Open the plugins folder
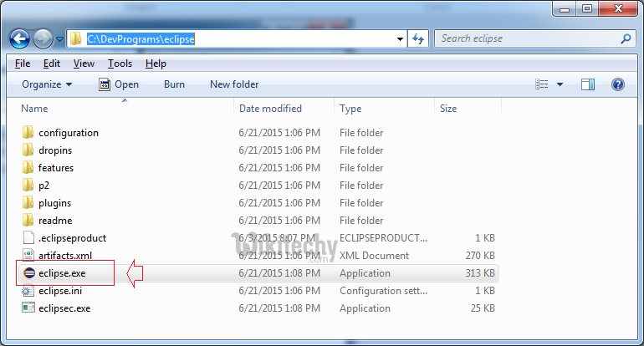This screenshot has height=346, width=644. [x=54, y=203]
